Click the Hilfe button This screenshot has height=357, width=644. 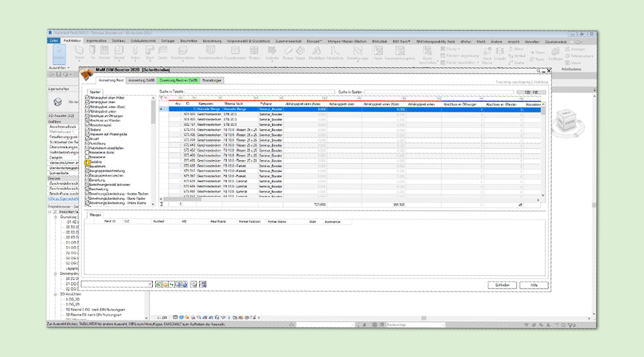coord(535,285)
